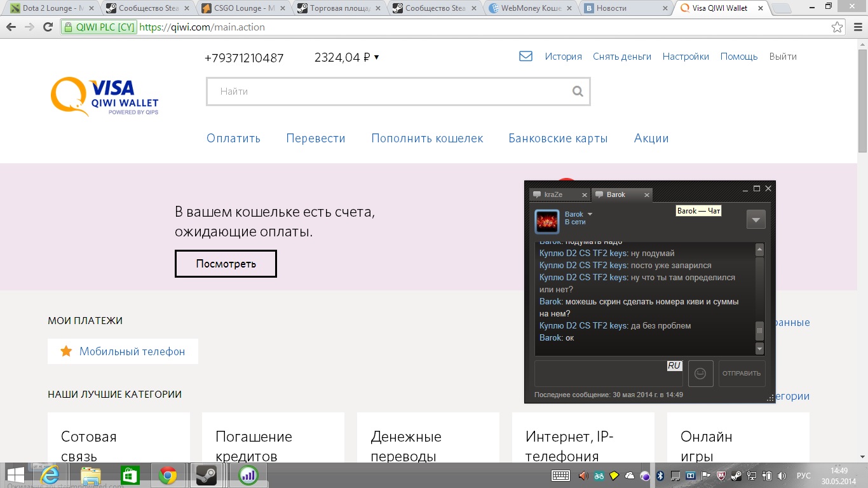Image resolution: width=868 pixels, height=488 pixels.
Task: Click the battery power tray icon
Action: [767, 475]
